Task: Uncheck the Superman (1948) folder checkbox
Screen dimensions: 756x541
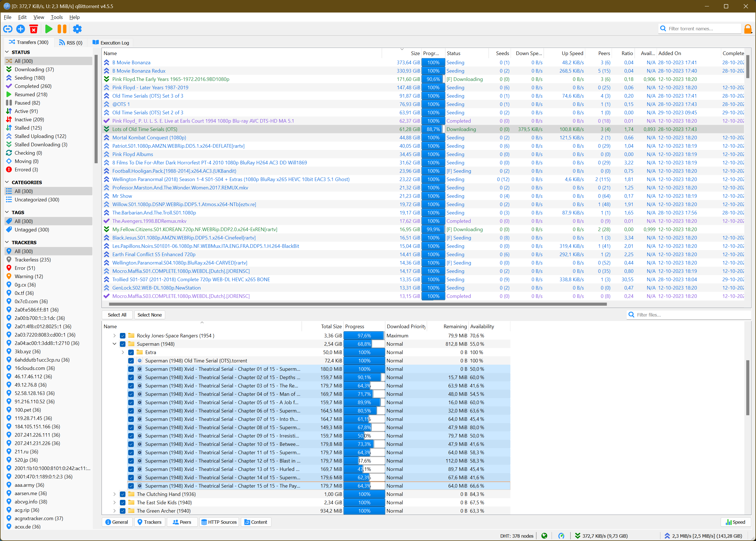Action: 123,344
